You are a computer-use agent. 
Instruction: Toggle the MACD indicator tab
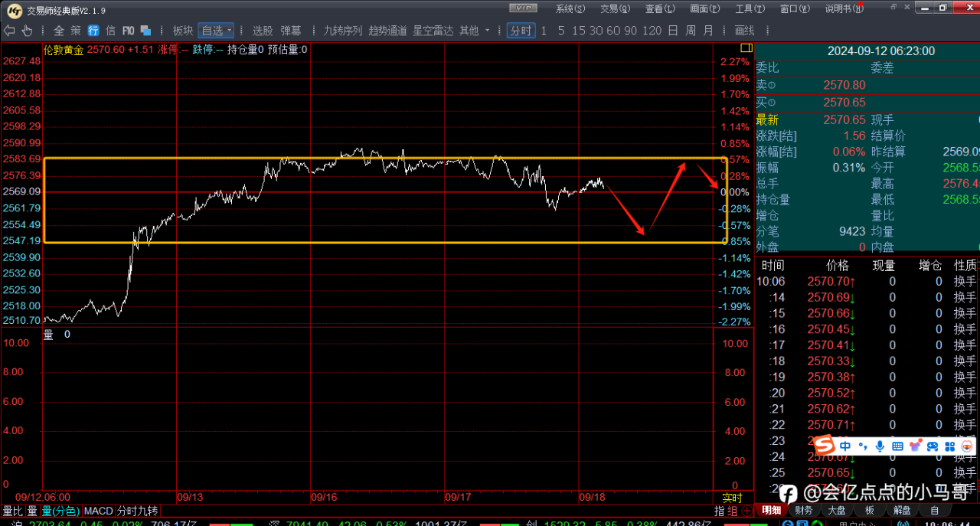[x=98, y=511]
